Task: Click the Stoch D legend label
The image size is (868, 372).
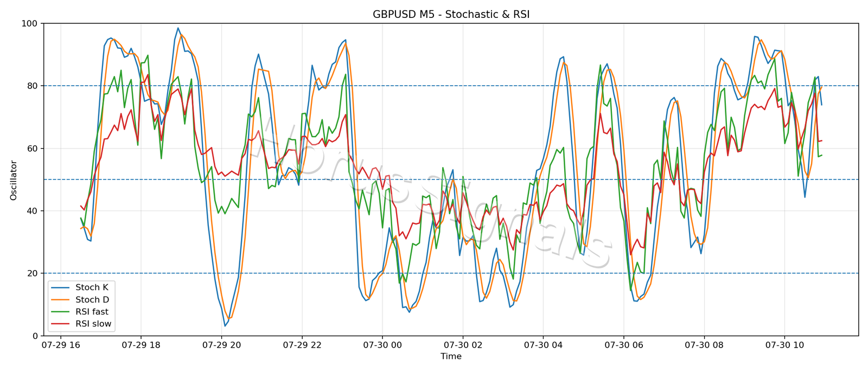Action: click(92, 299)
